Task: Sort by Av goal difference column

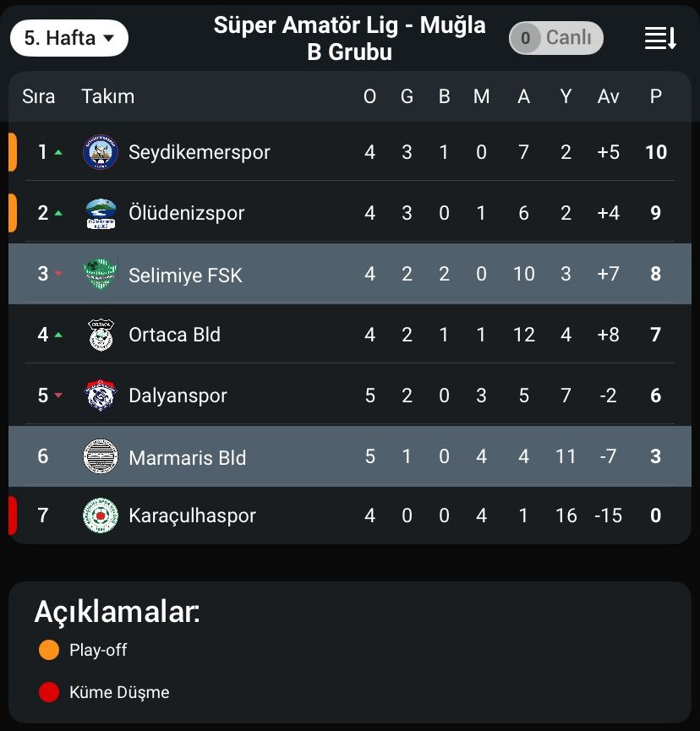Action: coord(608,96)
